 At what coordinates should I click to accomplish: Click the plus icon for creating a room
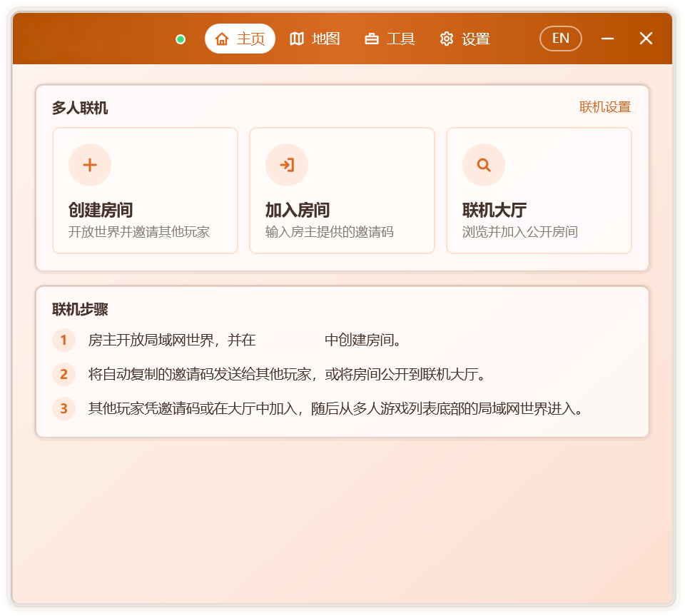[x=90, y=165]
